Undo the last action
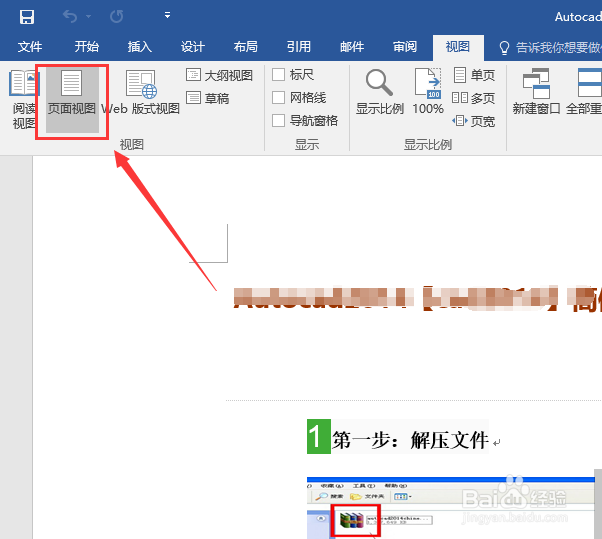Image resolution: width=602 pixels, height=539 pixels. click(x=70, y=17)
